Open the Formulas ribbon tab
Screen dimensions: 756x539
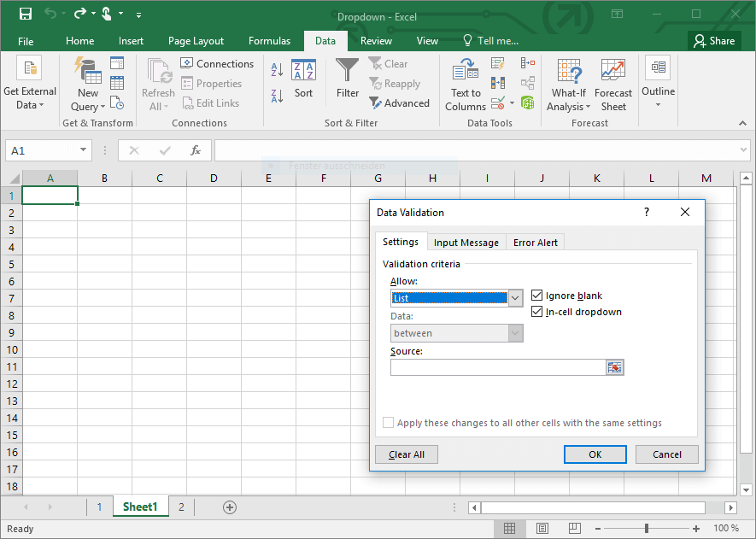[269, 41]
